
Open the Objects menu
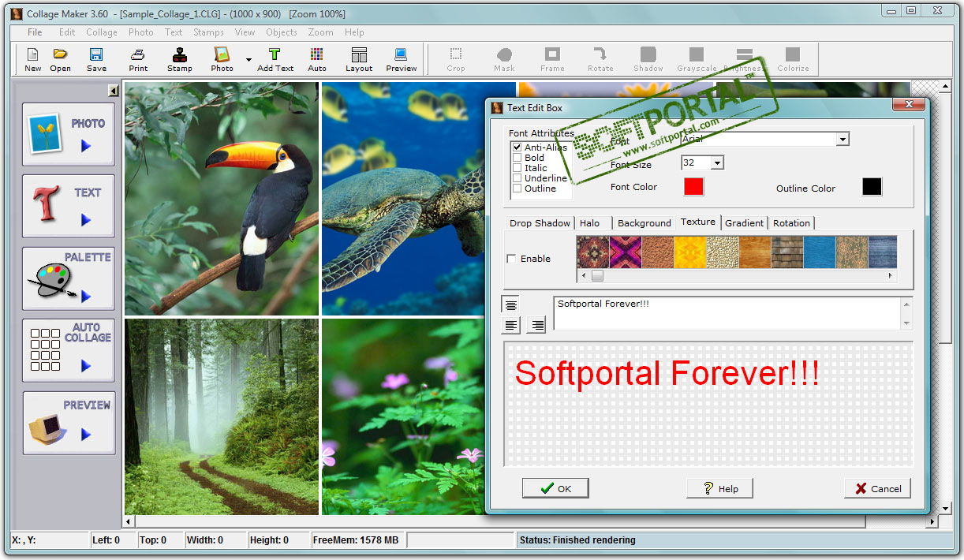282,32
